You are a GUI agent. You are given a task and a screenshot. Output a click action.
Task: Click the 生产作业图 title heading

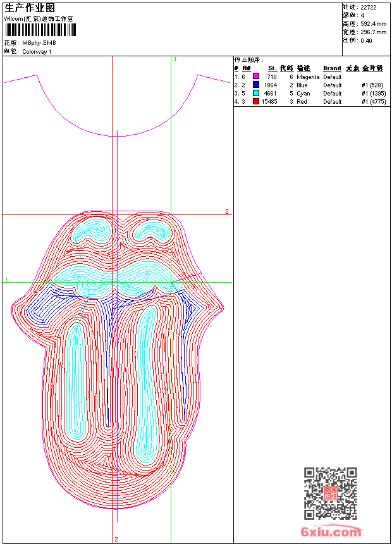click(30, 8)
